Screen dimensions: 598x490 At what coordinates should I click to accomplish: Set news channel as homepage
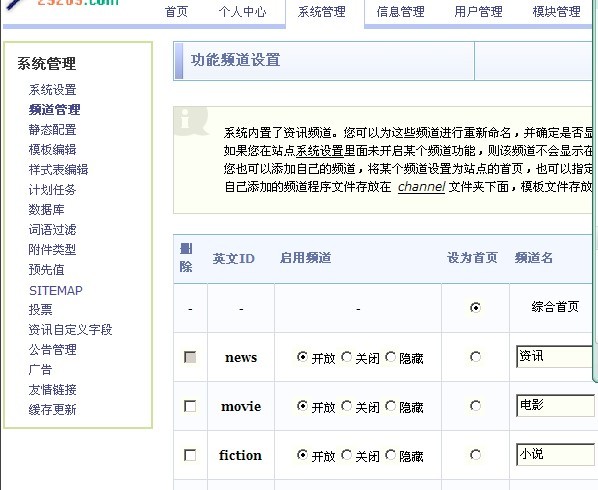475,357
